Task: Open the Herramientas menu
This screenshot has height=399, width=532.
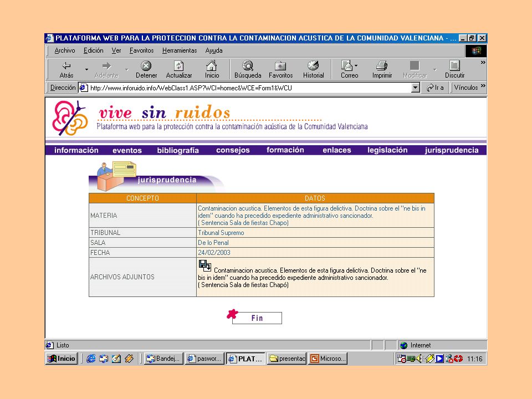Action: tap(180, 50)
